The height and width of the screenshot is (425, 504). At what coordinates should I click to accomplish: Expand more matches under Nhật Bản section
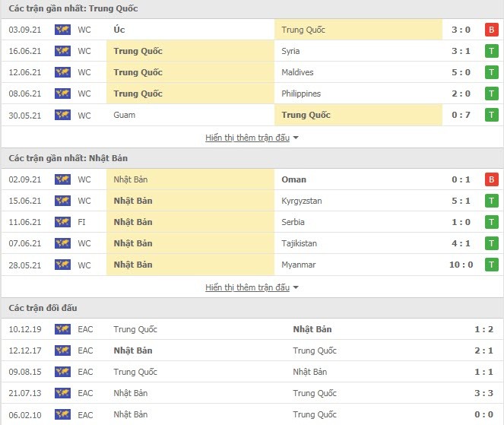[248, 287]
